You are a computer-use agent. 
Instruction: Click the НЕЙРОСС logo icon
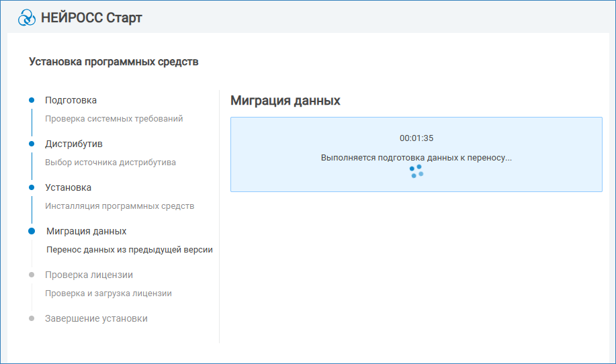click(x=27, y=17)
